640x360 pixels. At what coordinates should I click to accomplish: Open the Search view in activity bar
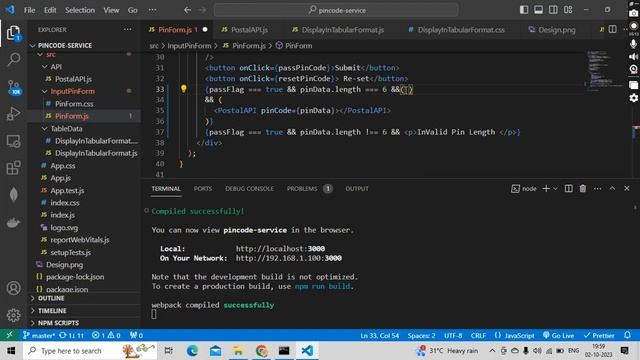point(13,60)
